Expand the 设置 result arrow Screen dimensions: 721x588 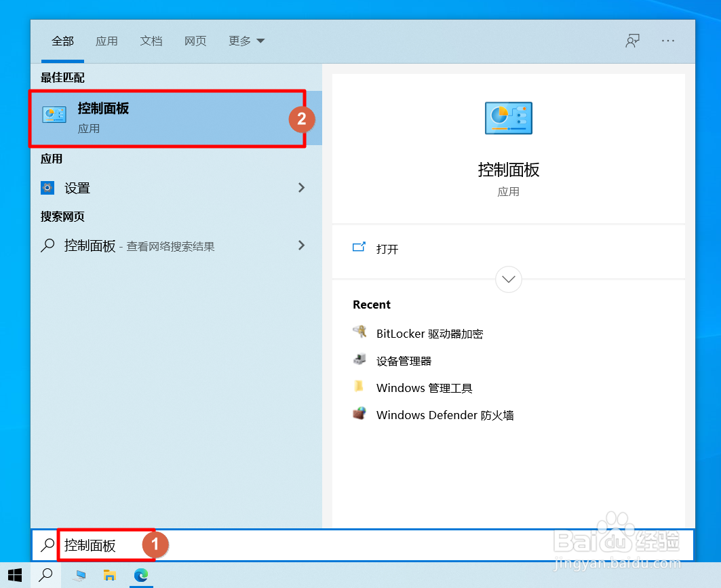pos(301,188)
